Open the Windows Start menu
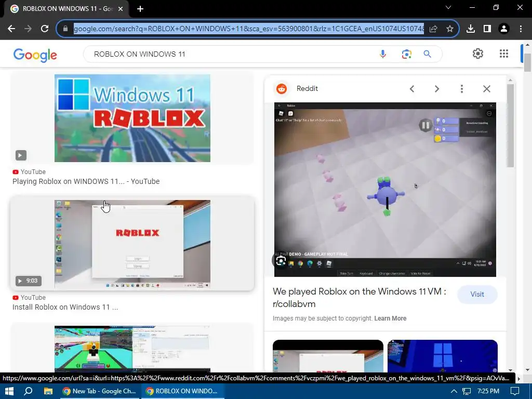532x399 pixels. (9, 391)
